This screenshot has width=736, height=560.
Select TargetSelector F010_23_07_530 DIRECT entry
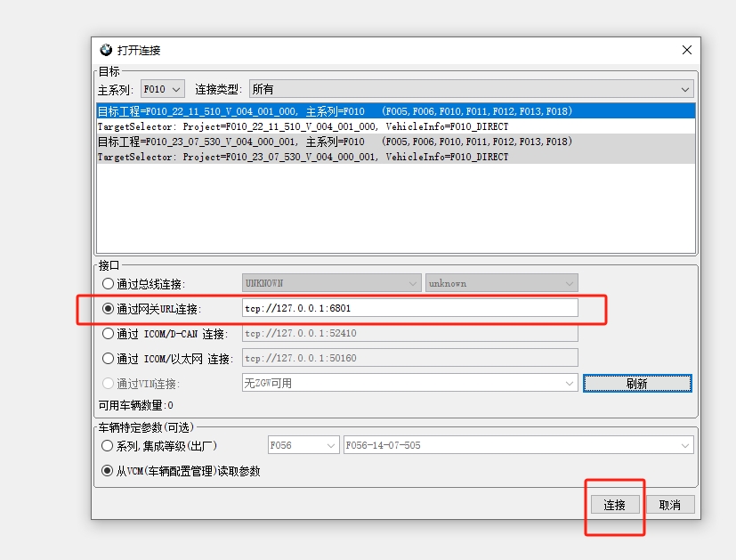(x=303, y=157)
